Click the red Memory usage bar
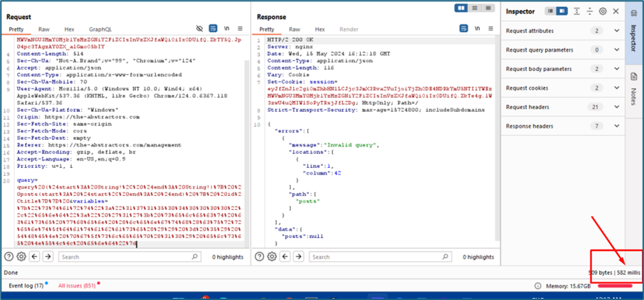 pyautogui.click(x=615, y=286)
